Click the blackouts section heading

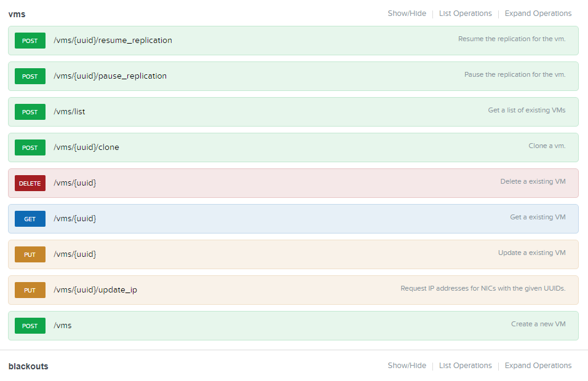(x=28, y=366)
